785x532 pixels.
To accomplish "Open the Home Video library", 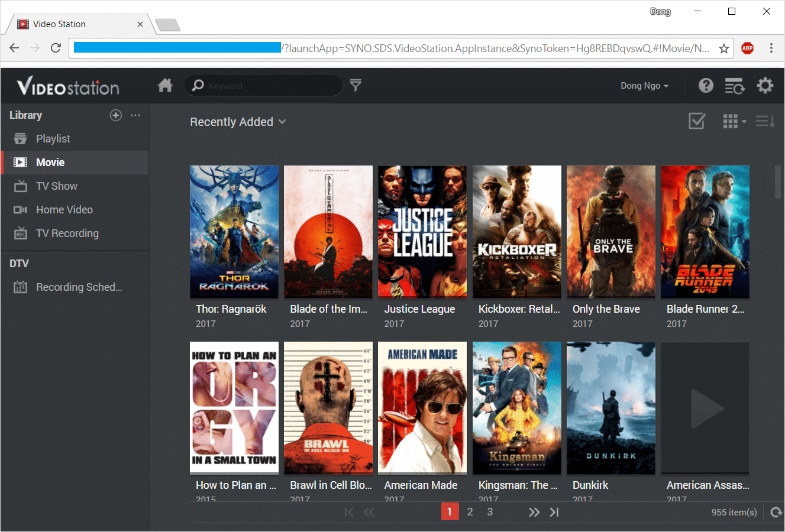I will pos(75,210).
